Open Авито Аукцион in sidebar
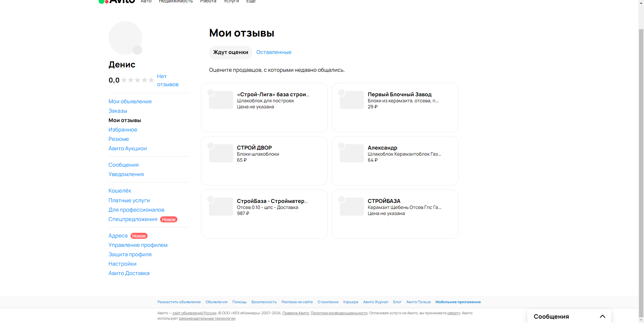 127,149
